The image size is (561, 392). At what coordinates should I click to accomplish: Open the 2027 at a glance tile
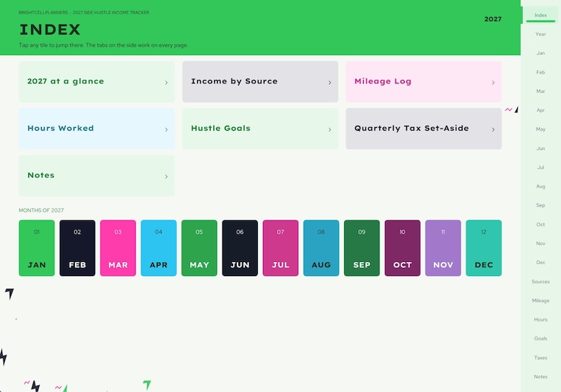point(97,81)
